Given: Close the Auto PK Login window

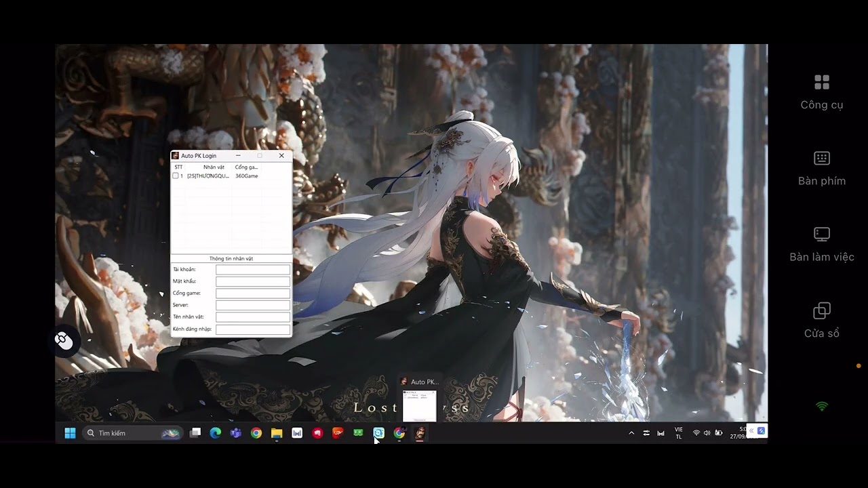Looking at the screenshot, I should point(281,156).
